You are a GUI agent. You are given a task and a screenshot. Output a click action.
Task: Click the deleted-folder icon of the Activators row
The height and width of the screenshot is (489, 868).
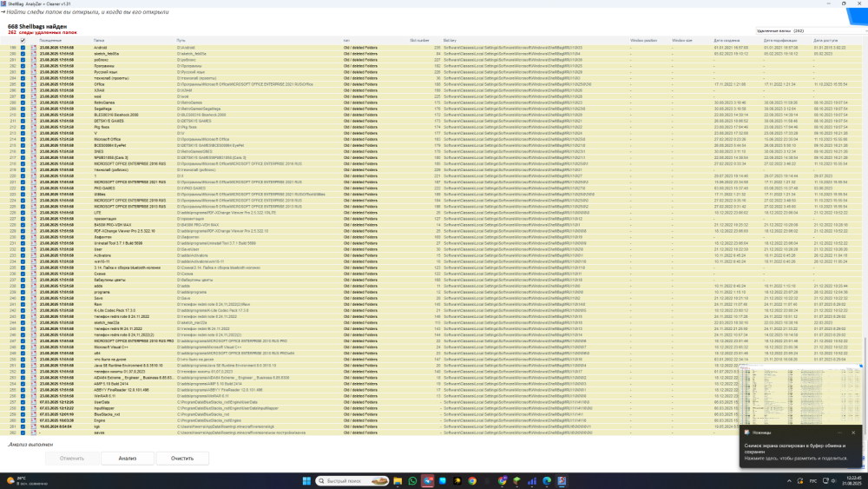pos(33,255)
